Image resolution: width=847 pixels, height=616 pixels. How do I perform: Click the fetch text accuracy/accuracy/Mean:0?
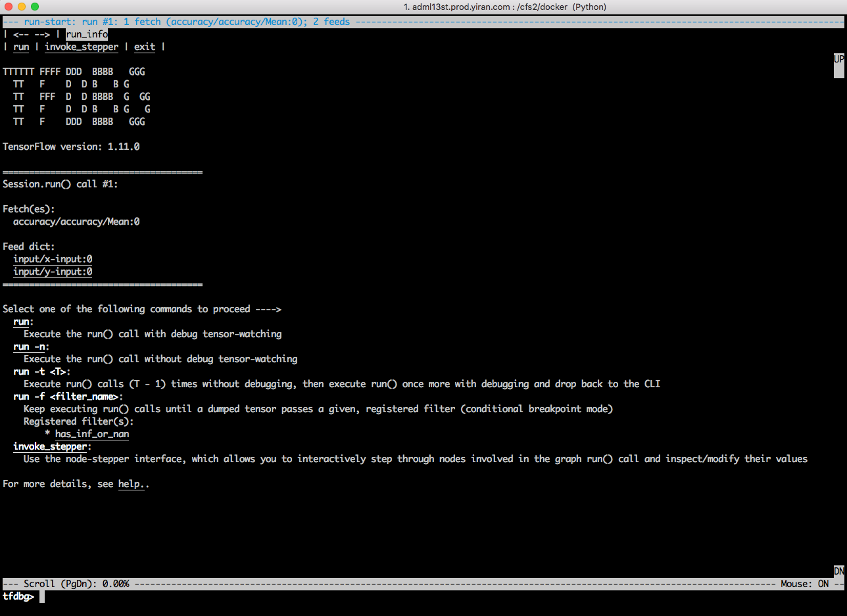click(x=76, y=222)
